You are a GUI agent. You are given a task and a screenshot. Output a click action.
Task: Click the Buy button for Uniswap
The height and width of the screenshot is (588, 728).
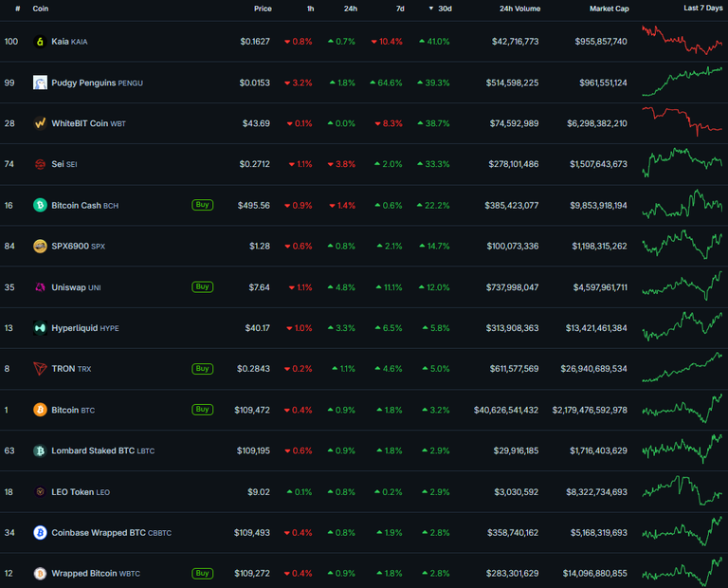(x=203, y=287)
